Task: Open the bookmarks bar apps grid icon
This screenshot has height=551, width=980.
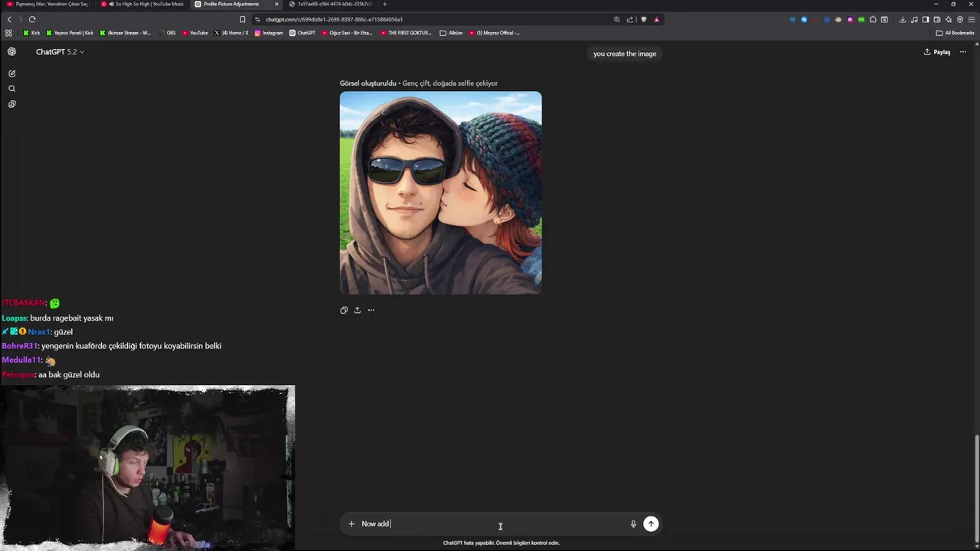Action: click(x=8, y=33)
